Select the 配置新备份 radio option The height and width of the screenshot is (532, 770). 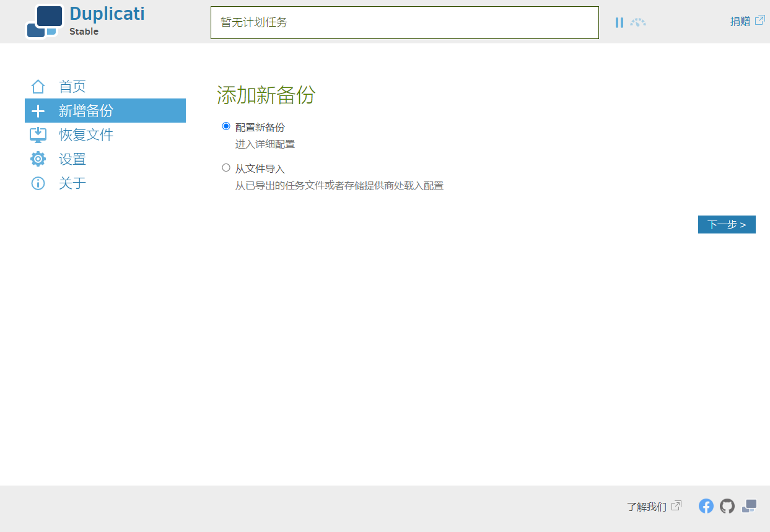(x=226, y=126)
